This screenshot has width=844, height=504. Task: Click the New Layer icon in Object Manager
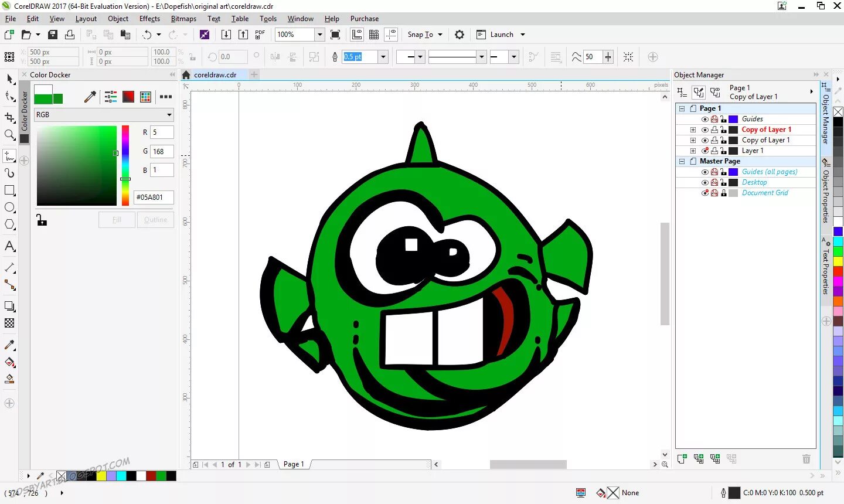tap(682, 459)
